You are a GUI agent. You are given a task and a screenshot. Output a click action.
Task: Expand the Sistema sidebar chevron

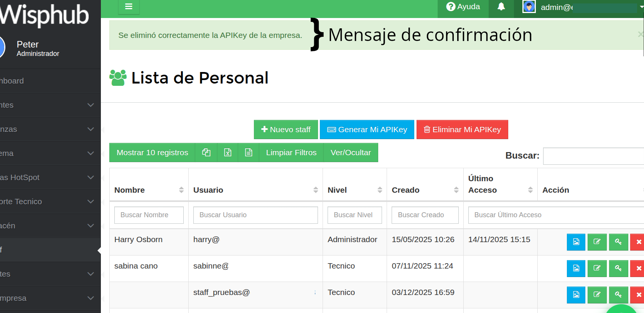(x=91, y=153)
